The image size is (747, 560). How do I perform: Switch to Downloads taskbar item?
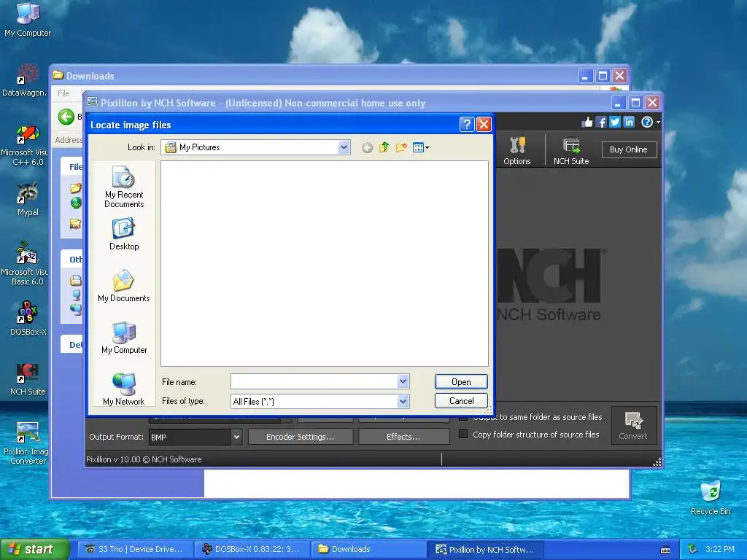click(x=368, y=549)
